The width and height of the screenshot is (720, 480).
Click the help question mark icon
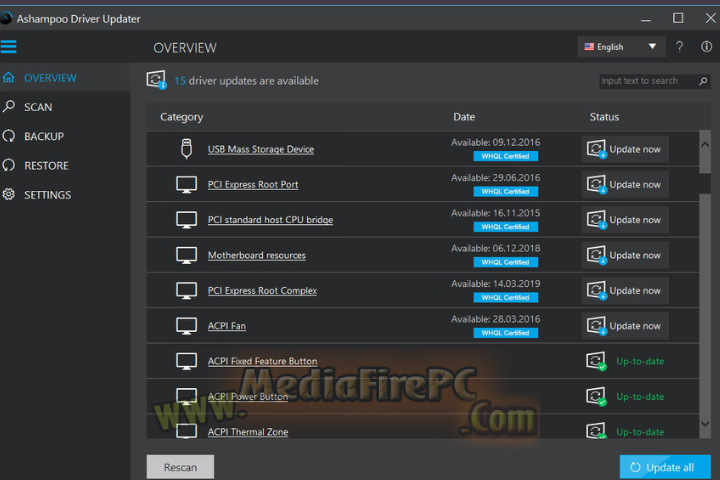pyautogui.click(x=679, y=46)
